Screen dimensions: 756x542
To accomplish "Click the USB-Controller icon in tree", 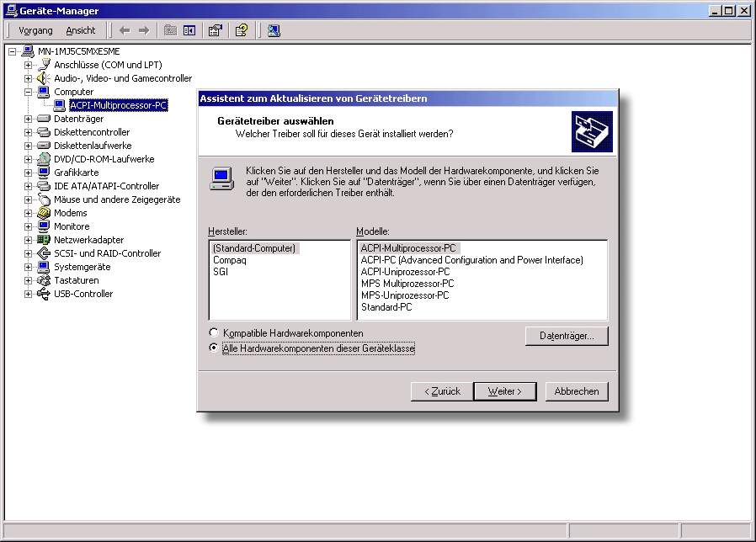I will click(44, 294).
